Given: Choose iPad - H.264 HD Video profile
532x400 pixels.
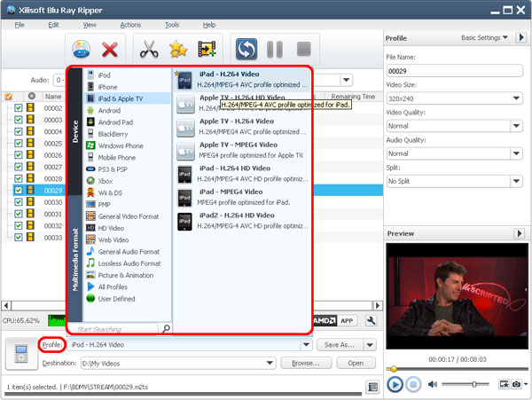Looking at the screenshot, I should (242, 173).
